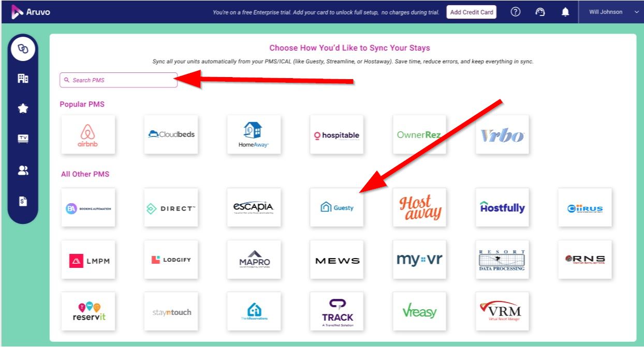Click the Aruvo logo in header
644x347 pixels.
(x=31, y=12)
